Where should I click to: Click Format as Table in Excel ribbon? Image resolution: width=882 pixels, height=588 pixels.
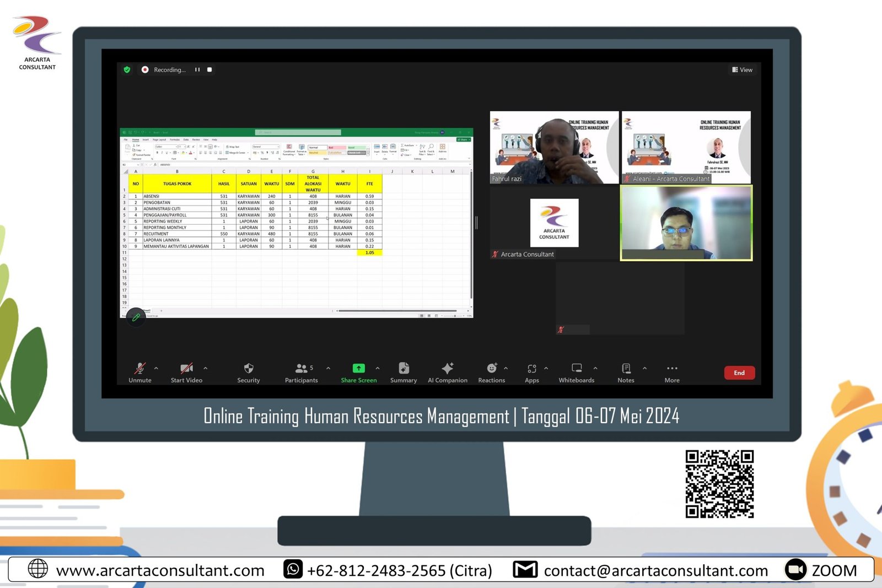302,150
